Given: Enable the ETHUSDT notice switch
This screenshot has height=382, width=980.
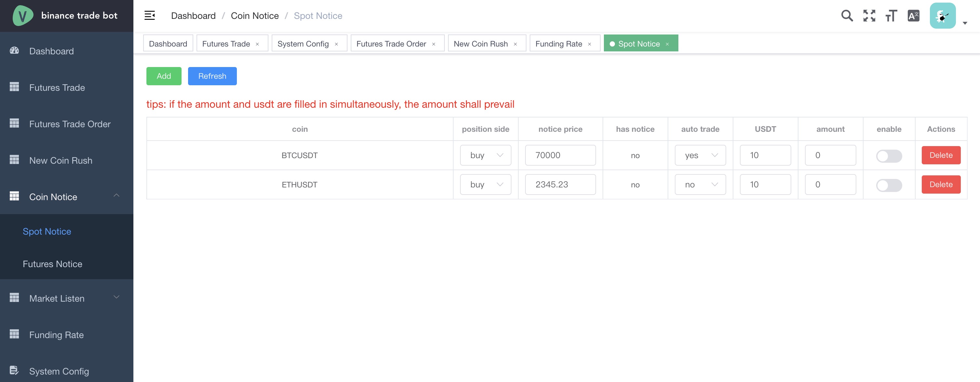Looking at the screenshot, I should point(889,185).
